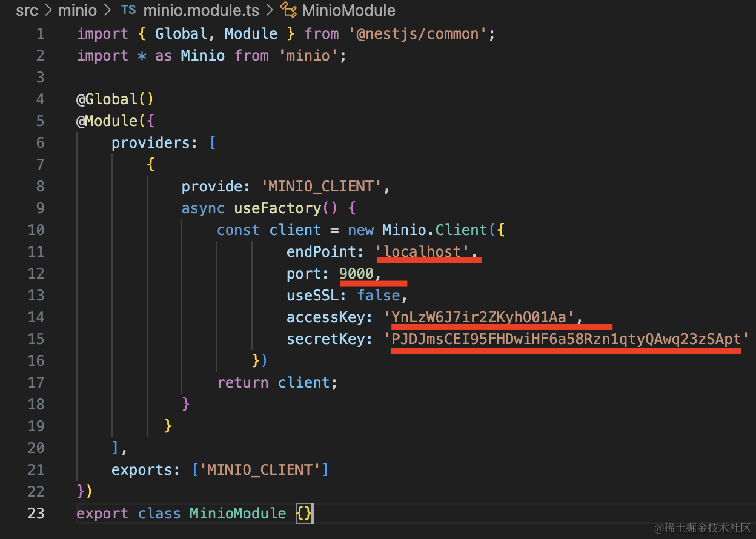Screen dimensions: 756x539
Task: Click the return client statement
Action: (276, 383)
